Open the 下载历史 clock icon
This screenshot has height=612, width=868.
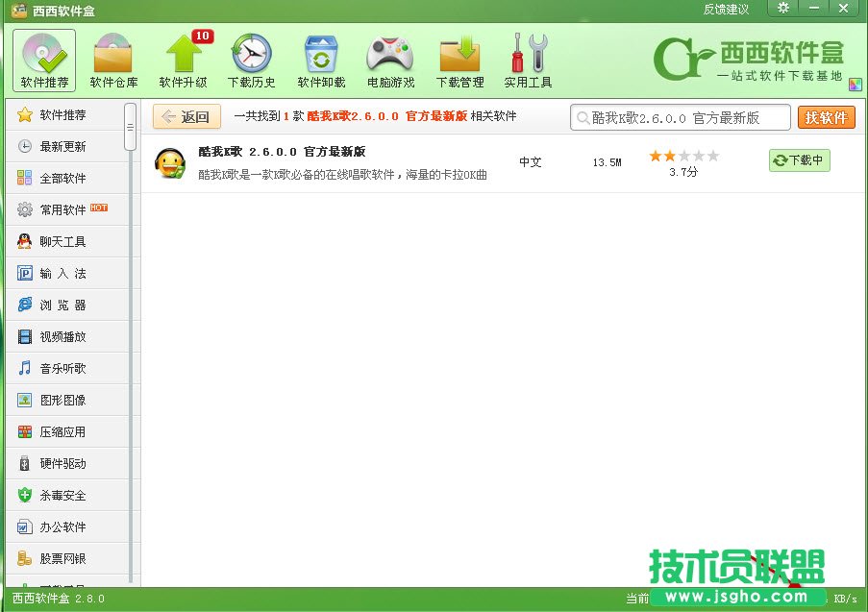coord(251,58)
